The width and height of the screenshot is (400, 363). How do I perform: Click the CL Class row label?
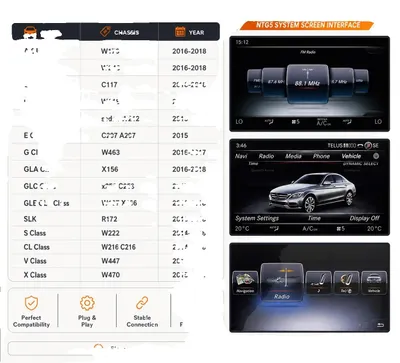(x=37, y=247)
